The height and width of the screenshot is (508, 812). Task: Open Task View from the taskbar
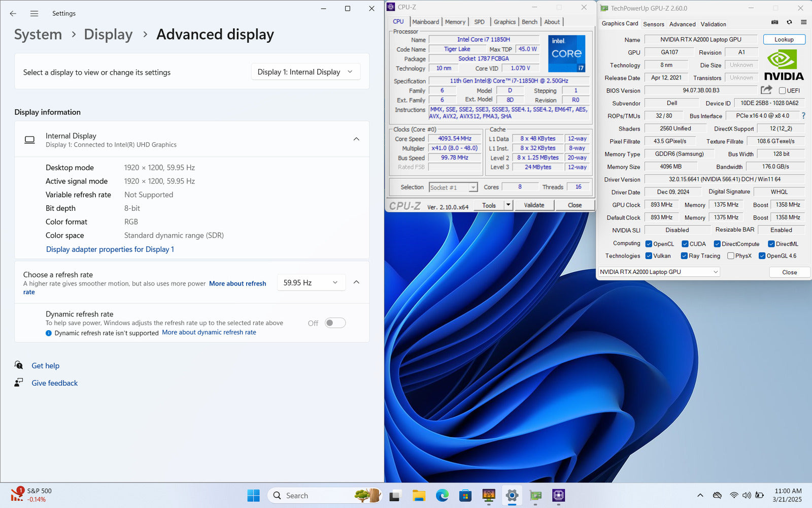point(394,495)
